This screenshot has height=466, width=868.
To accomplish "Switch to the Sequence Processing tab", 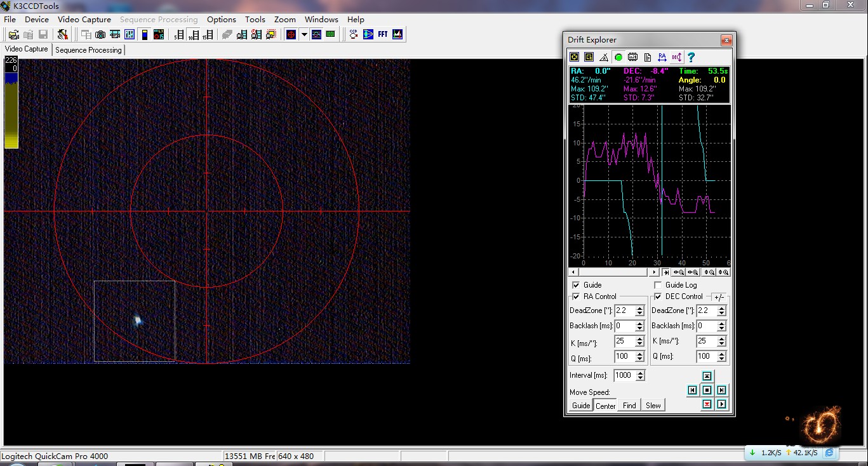I will tap(88, 50).
